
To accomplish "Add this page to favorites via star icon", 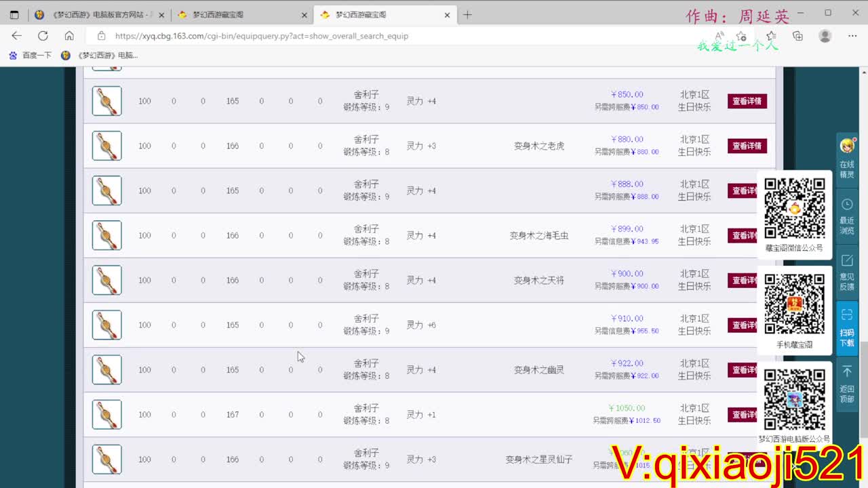I will [x=741, y=36].
